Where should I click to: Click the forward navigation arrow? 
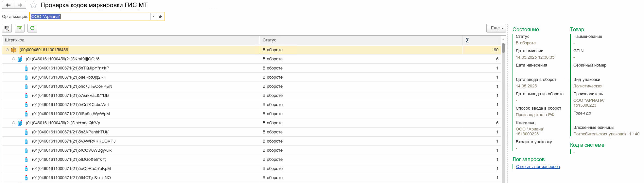click(x=20, y=5)
